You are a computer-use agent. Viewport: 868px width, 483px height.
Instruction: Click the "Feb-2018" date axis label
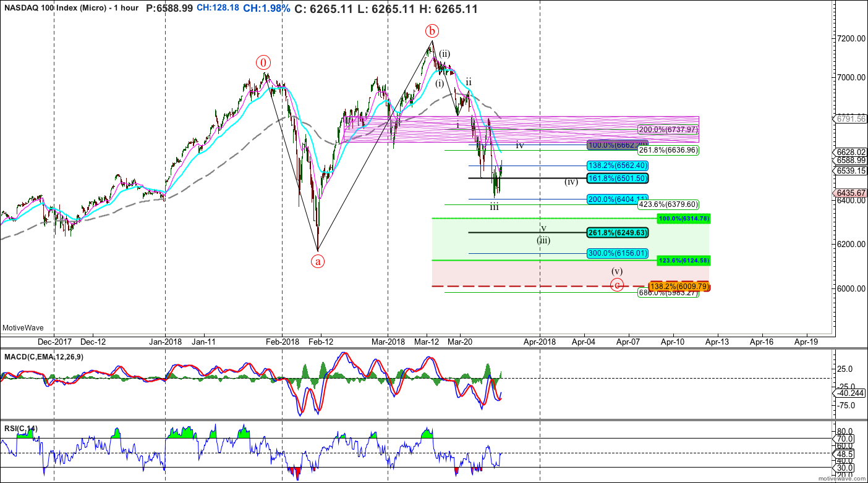coord(282,341)
